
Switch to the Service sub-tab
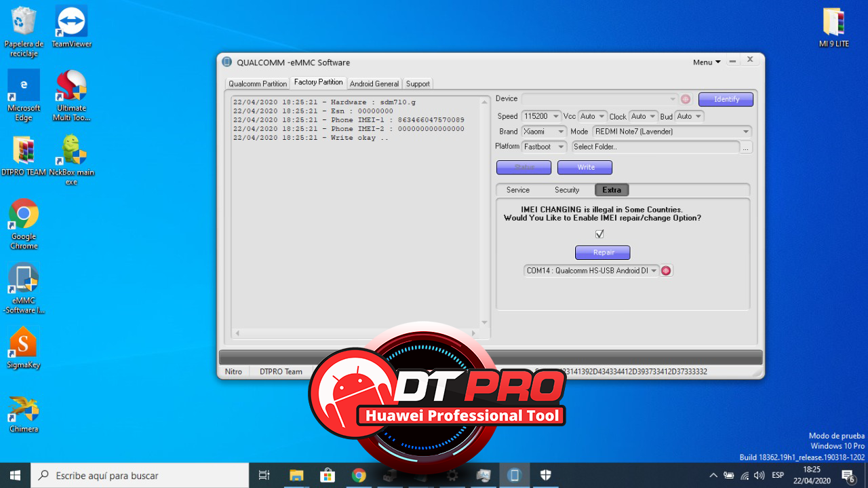[518, 190]
